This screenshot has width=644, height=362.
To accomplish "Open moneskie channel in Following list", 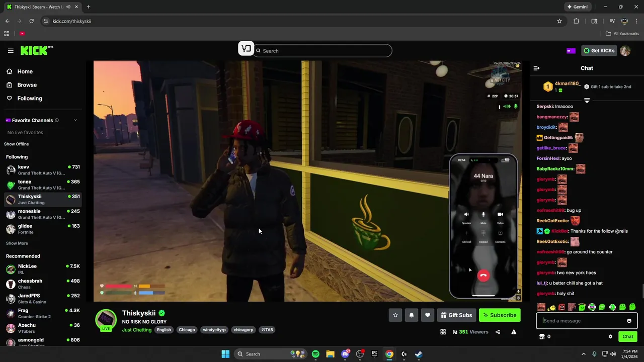I will click(x=43, y=214).
